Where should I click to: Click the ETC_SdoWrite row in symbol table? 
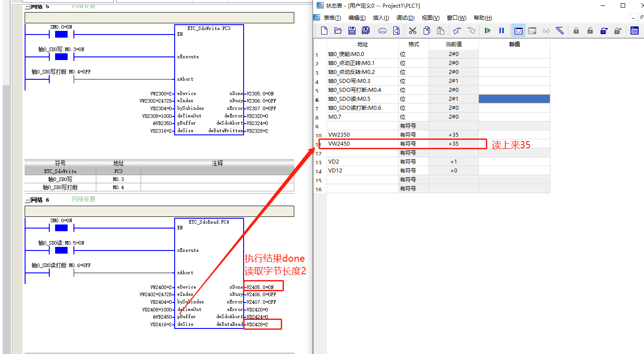tap(159, 171)
